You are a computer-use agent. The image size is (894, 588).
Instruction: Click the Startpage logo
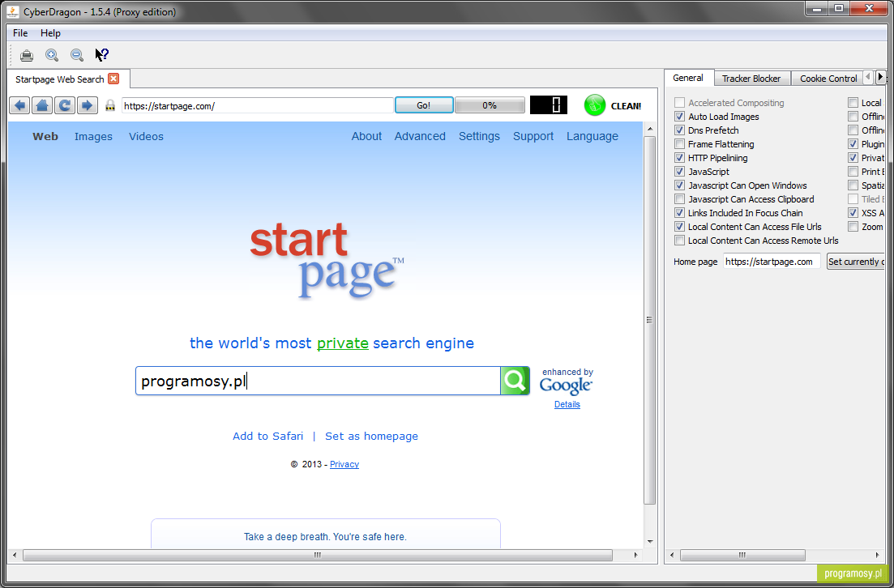[327, 260]
